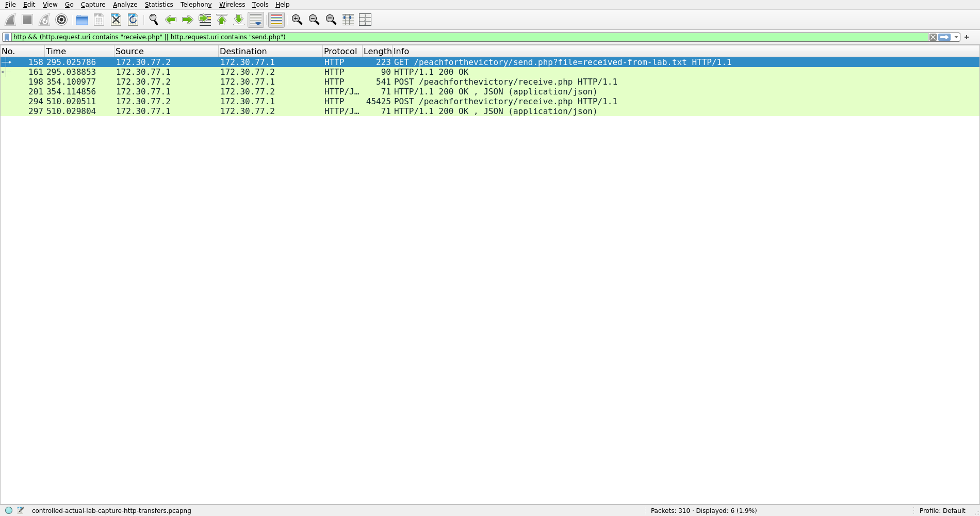
Task: Go back to the previous packet (left arrow)
Action: [171, 20]
